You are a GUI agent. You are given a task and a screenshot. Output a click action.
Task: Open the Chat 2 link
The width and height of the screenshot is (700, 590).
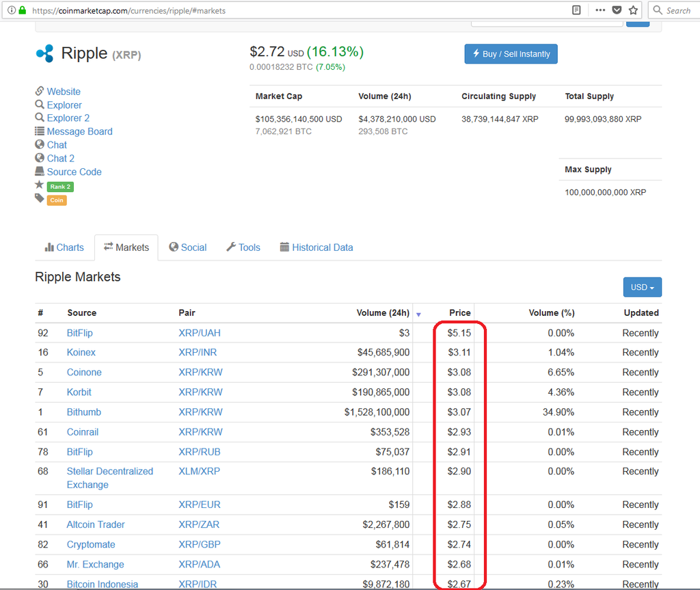(x=61, y=158)
